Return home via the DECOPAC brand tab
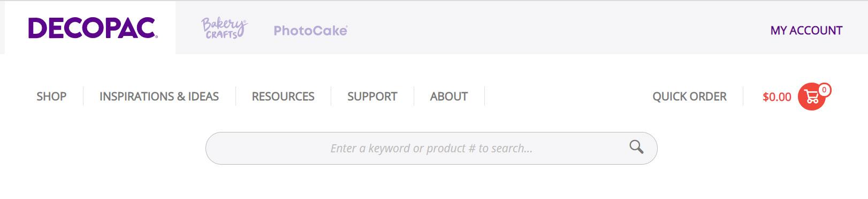 (93, 28)
